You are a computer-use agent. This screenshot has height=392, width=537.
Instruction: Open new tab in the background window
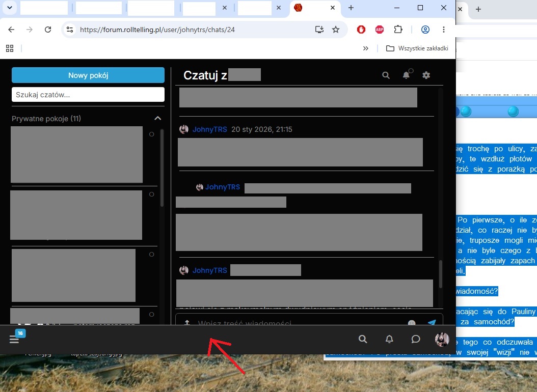478,9
